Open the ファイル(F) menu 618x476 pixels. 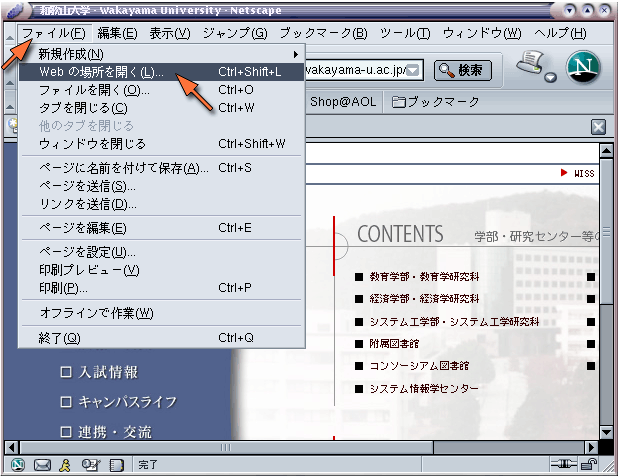54,33
